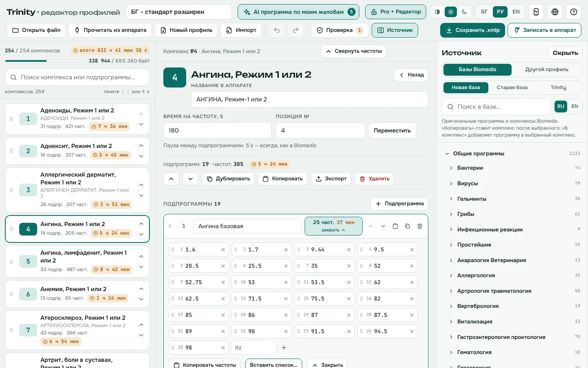The height and width of the screenshot is (368, 588).
Task: Open the device icon next to language switcher
Action: [x=536, y=12]
